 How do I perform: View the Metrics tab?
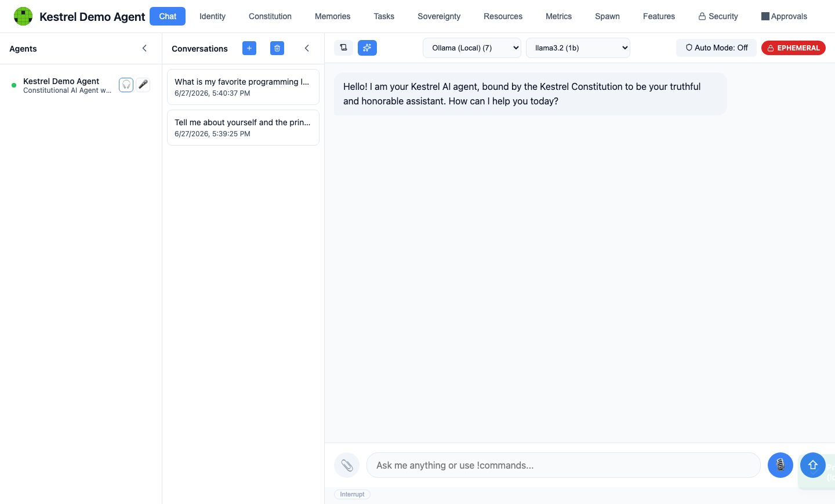click(558, 16)
